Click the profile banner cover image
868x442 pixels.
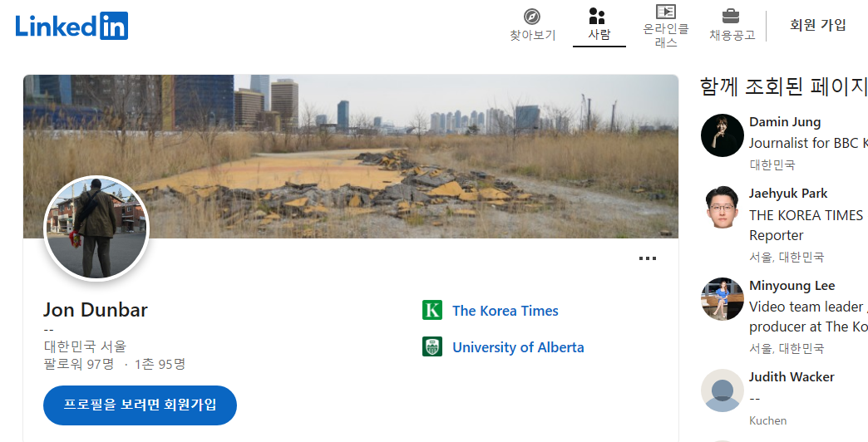351,156
